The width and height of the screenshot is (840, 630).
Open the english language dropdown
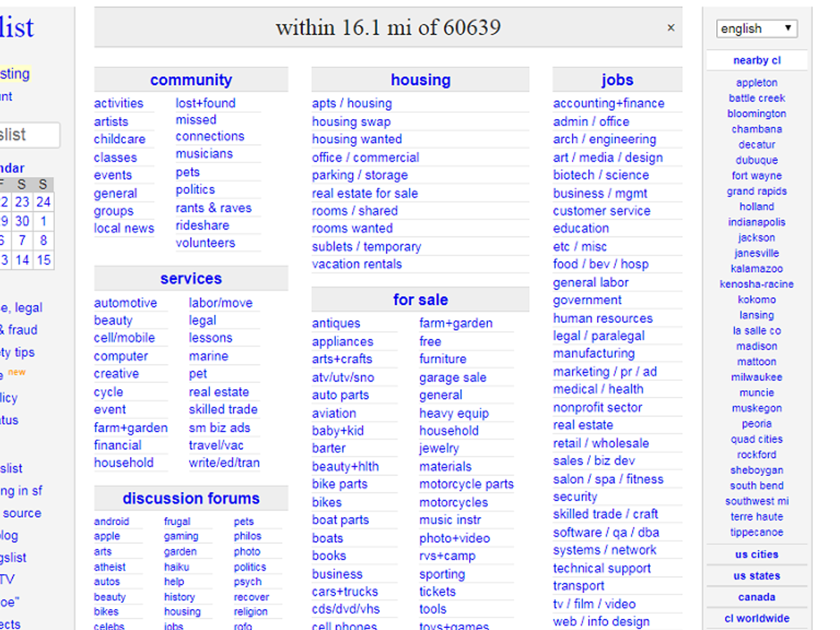pos(756,29)
